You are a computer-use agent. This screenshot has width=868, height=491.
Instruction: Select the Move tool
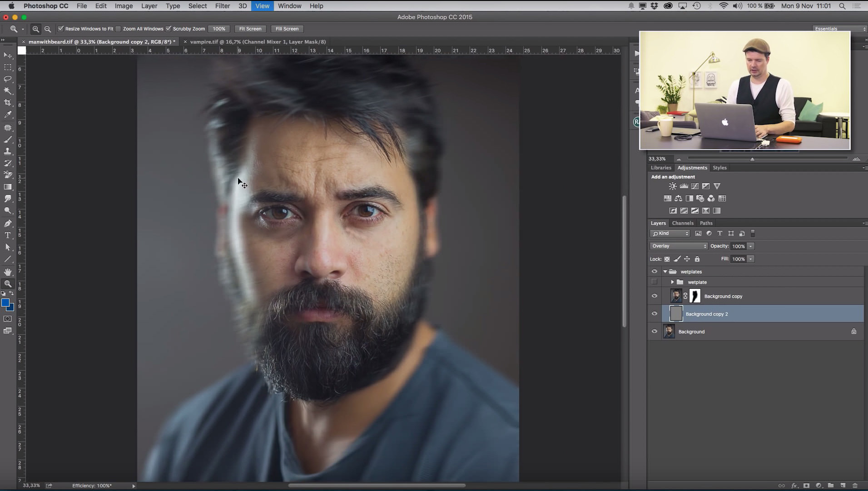(8, 55)
